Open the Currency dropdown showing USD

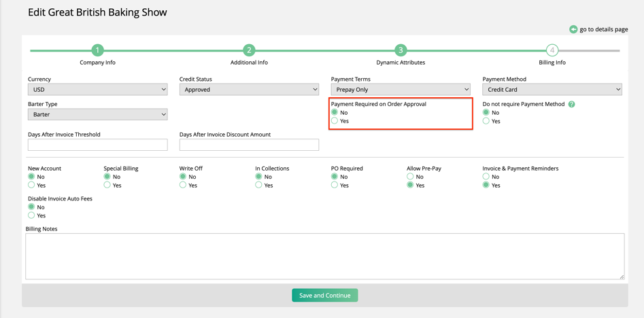pos(98,90)
